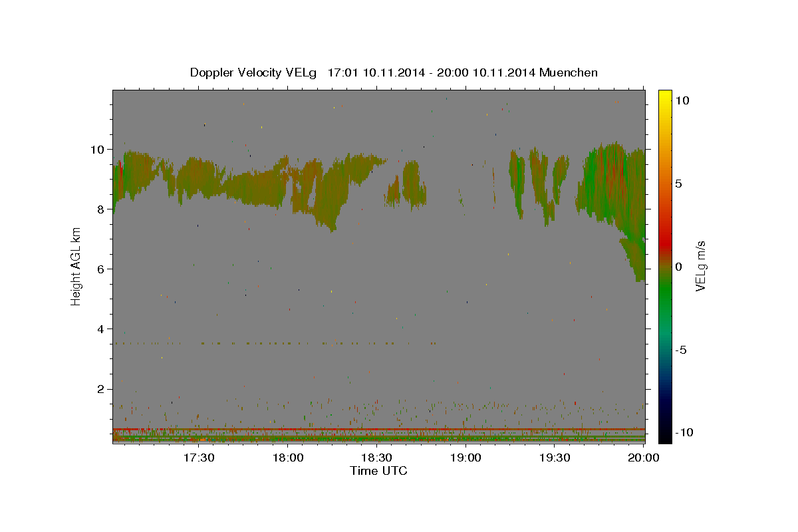This screenshot has width=798, height=532.
Task: Click the 17:30 time tick label
Action: pos(199,458)
